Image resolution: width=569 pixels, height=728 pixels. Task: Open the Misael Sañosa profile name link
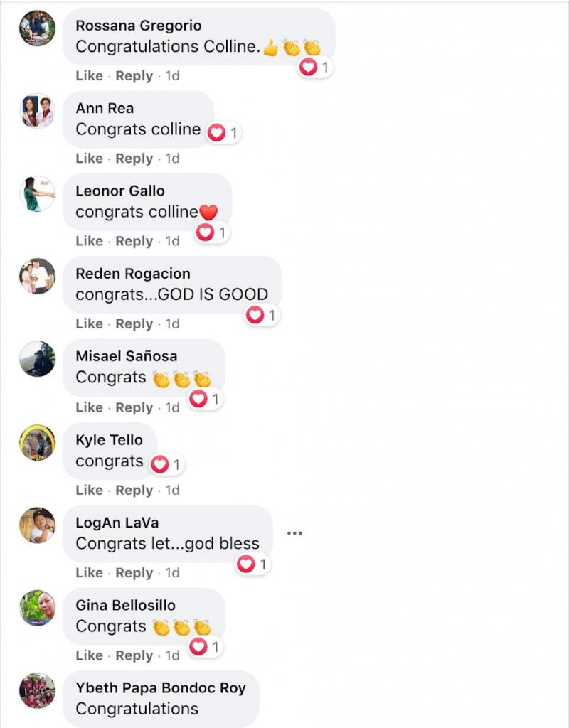(x=127, y=356)
